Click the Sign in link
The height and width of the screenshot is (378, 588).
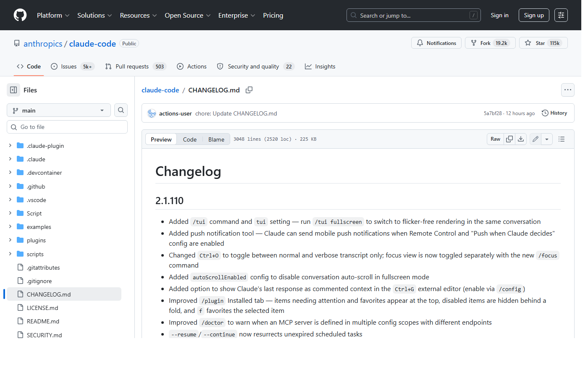(499, 15)
